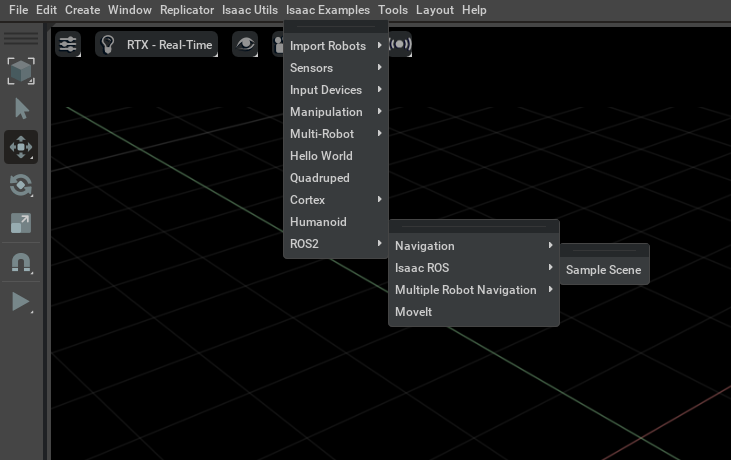Activate the Rotate tool

click(21, 185)
